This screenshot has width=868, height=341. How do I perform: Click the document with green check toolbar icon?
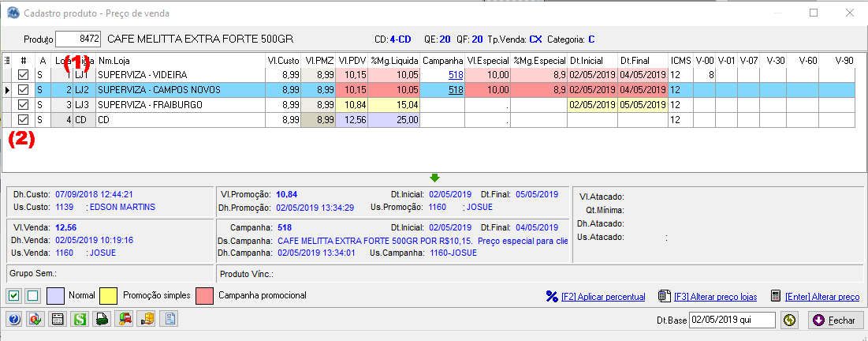36,320
